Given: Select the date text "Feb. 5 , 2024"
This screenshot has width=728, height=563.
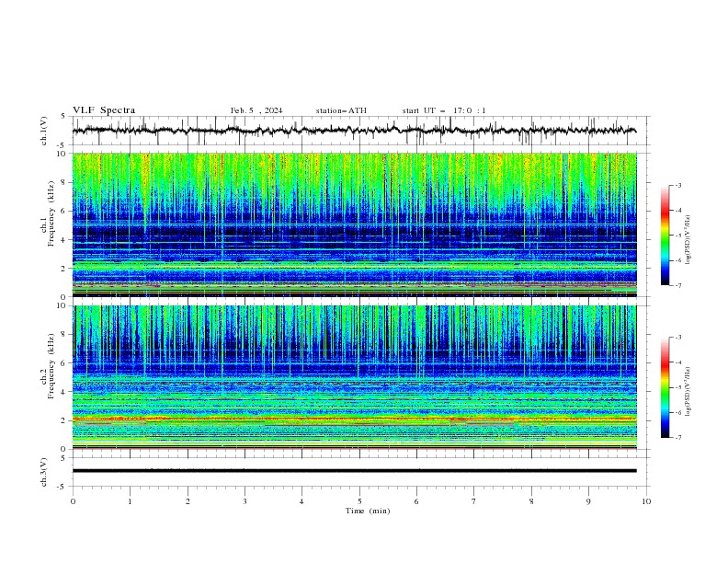Looking at the screenshot, I should 256,110.
